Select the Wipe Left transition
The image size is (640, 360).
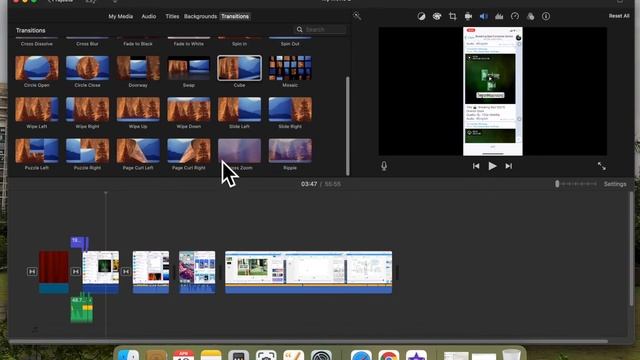click(37, 109)
